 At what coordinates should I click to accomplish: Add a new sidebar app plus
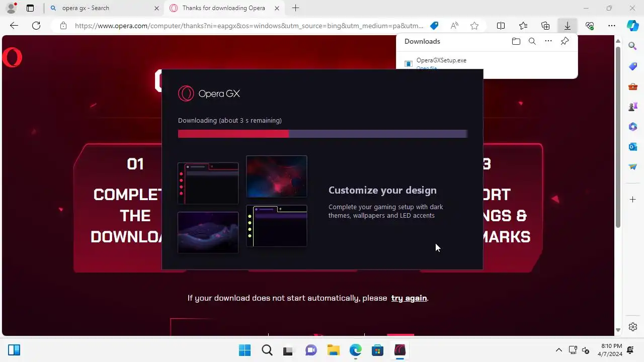coord(633,200)
